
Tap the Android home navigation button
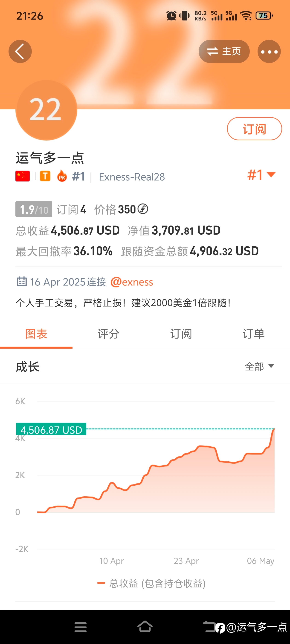(x=145, y=627)
